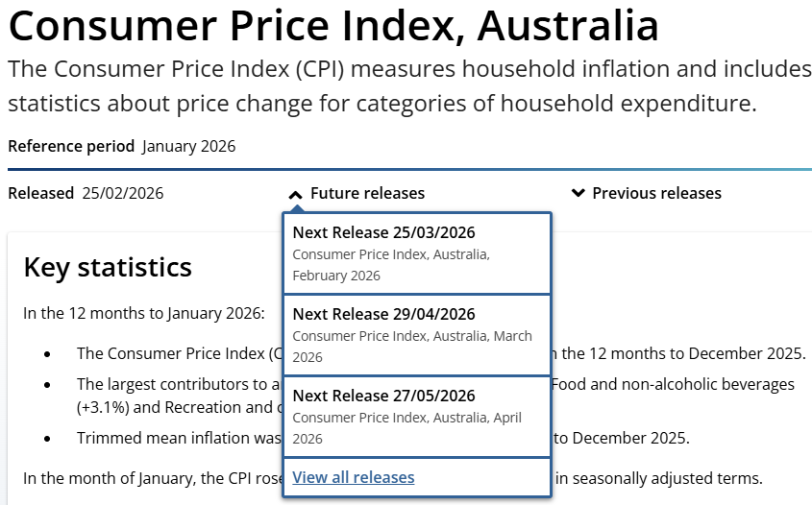The width and height of the screenshot is (812, 505).
Task: Click the Consumer Price Index, Australia page title
Action: click(333, 26)
